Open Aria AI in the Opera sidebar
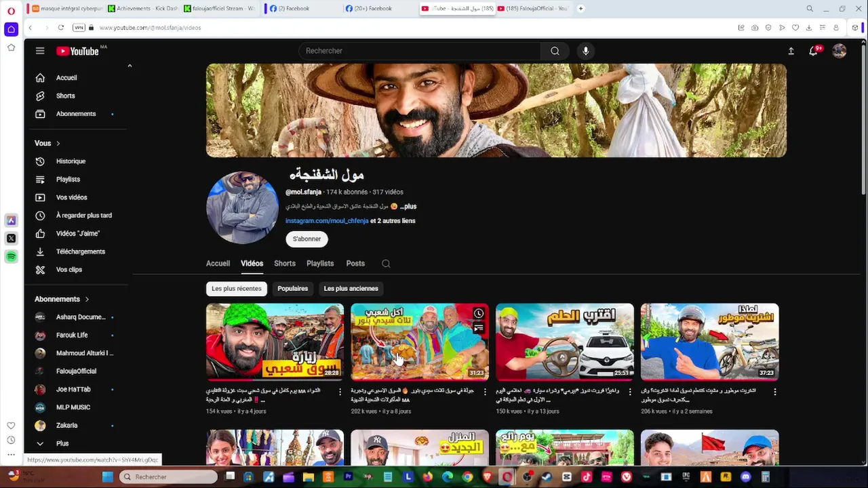Image resolution: width=868 pixels, height=488 pixels. click(x=11, y=220)
